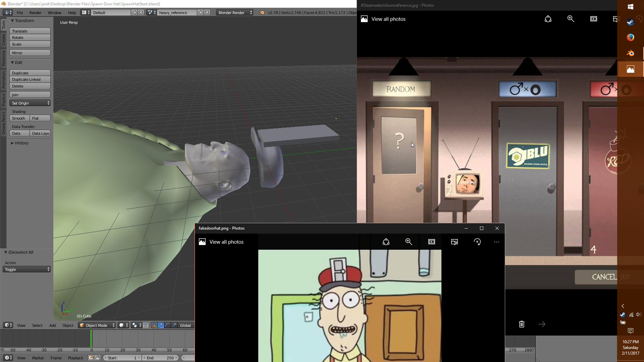Open the Object Mode dropdown

click(97, 325)
